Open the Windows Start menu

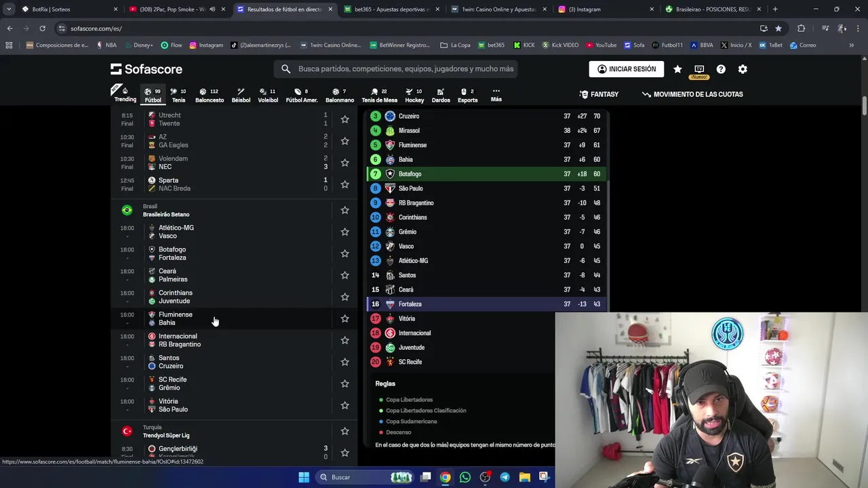click(x=304, y=477)
